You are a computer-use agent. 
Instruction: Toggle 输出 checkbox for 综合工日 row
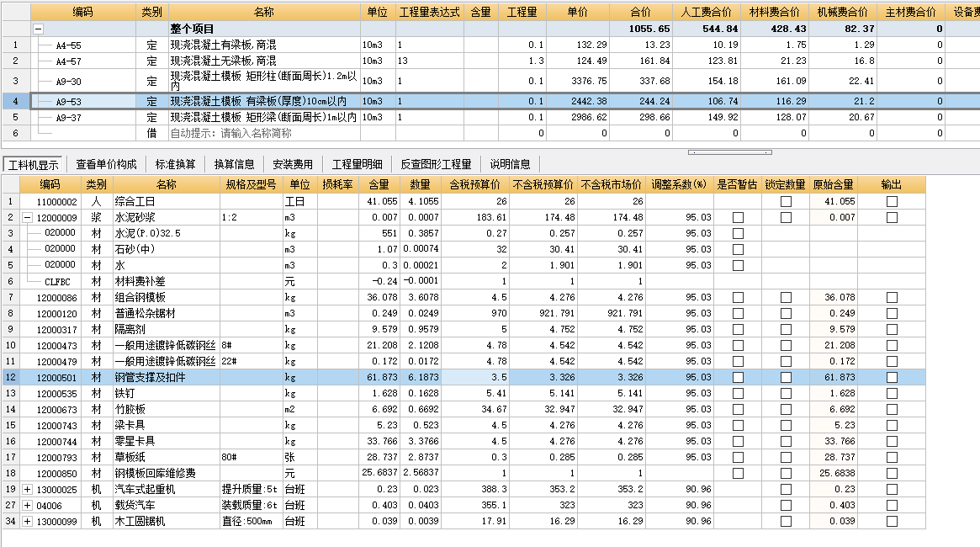pos(892,201)
